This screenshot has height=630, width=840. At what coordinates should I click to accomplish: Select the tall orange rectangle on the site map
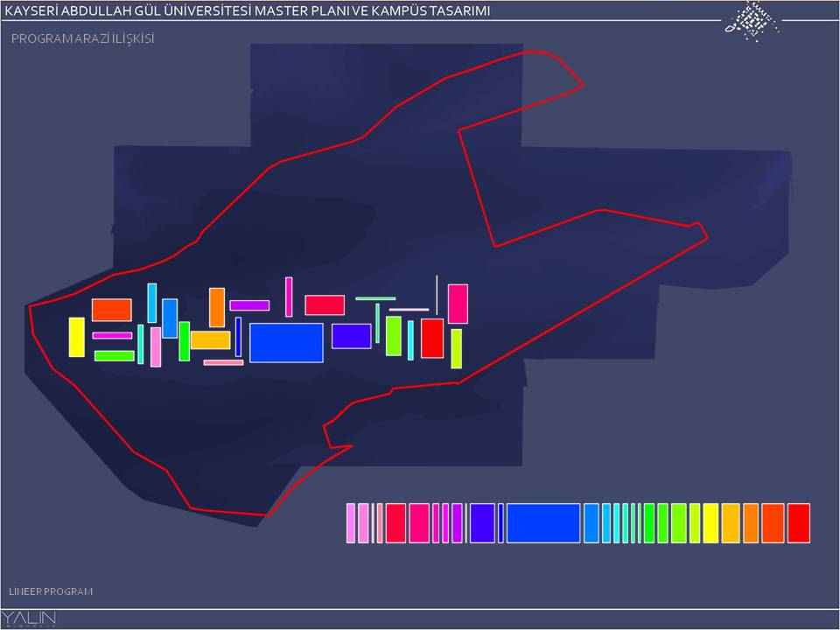217,307
